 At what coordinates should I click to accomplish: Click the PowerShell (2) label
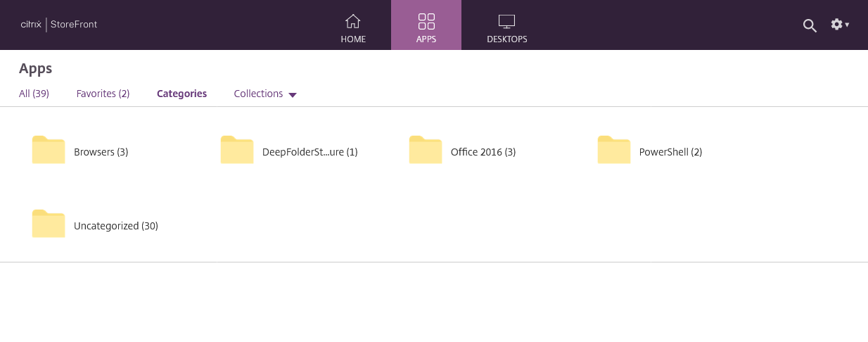[670, 152]
